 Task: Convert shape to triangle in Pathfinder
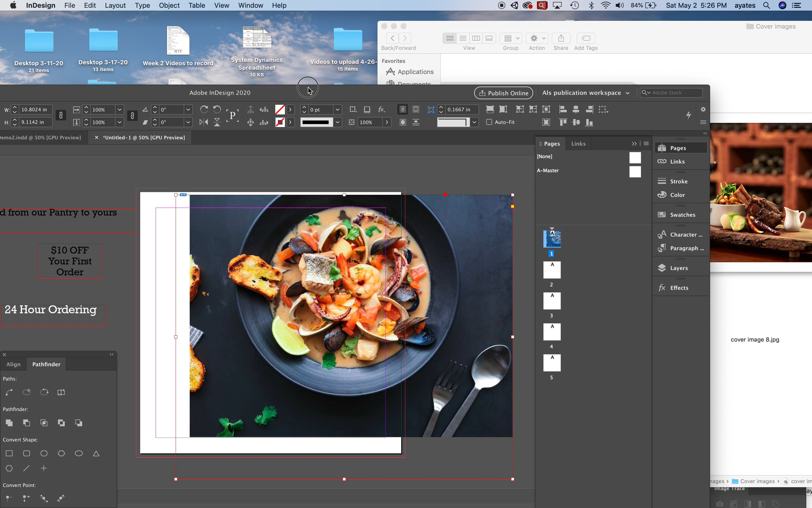(x=96, y=453)
